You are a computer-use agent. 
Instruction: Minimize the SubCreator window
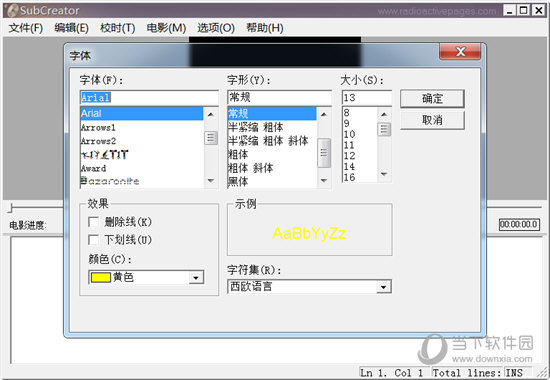pyautogui.click(x=509, y=11)
